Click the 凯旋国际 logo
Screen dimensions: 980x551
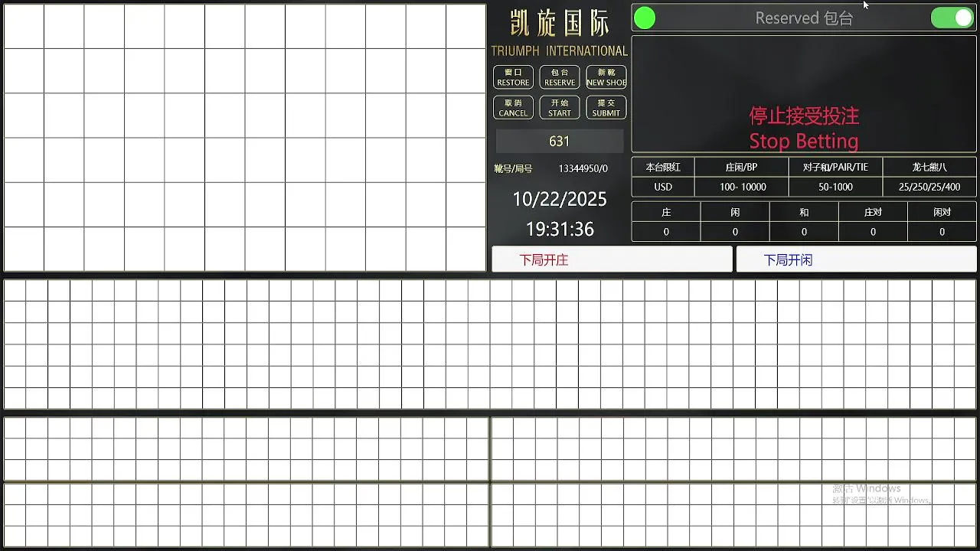click(x=560, y=23)
